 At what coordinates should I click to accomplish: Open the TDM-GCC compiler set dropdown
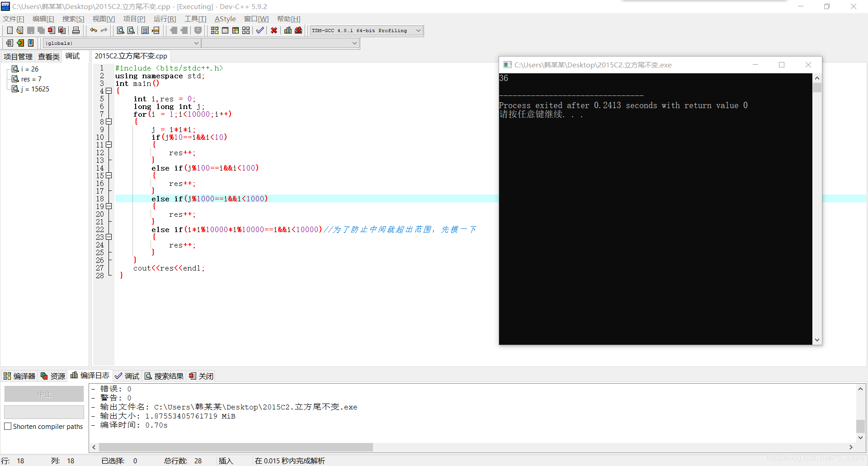(x=419, y=30)
